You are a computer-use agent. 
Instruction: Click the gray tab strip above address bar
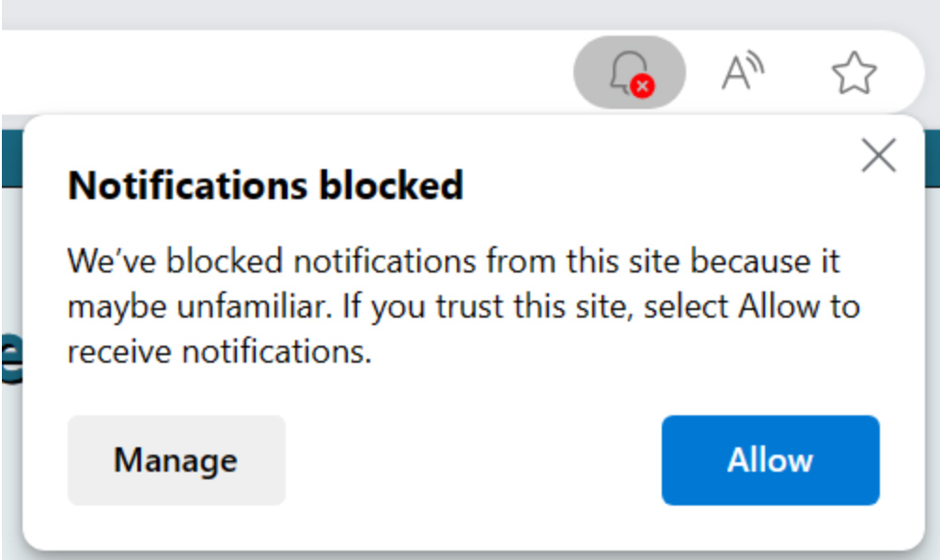click(470, 13)
